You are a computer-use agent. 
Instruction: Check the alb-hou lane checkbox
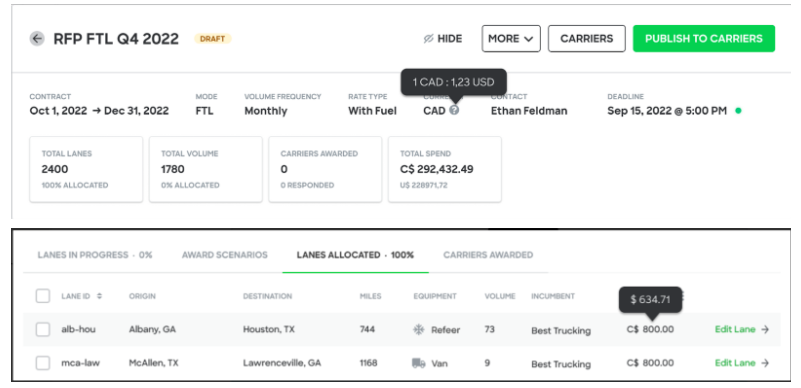(x=43, y=330)
